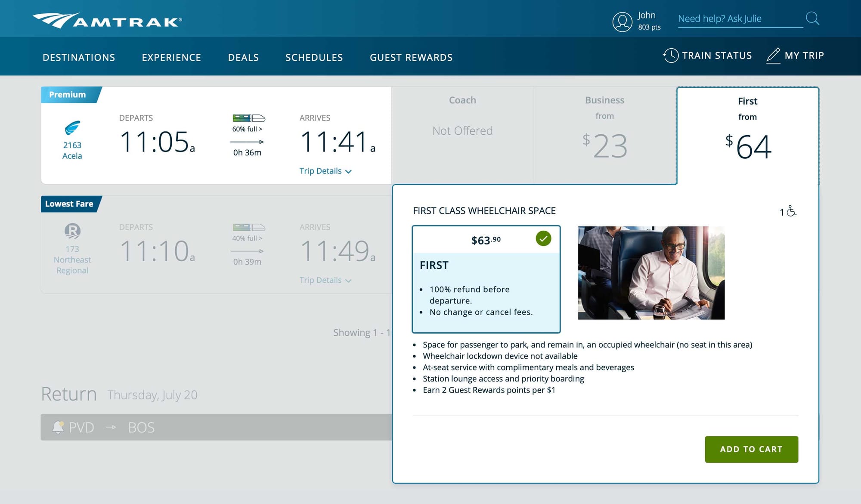Click the Acela 2163 train icon
Image resolution: width=861 pixels, height=504 pixels.
[72, 128]
